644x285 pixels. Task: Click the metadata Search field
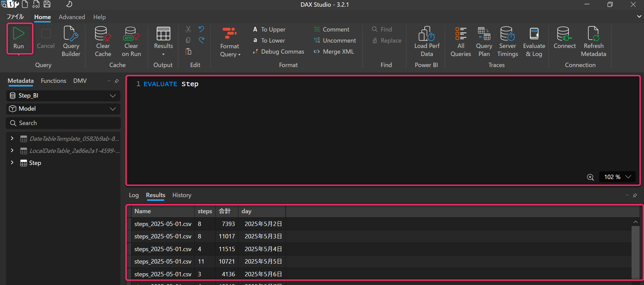63,123
